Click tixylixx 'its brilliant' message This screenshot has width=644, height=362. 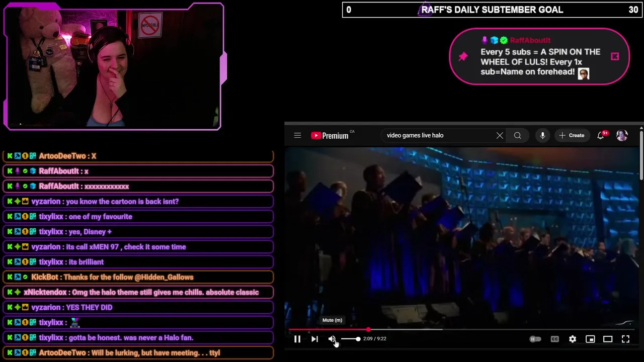pos(138,262)
